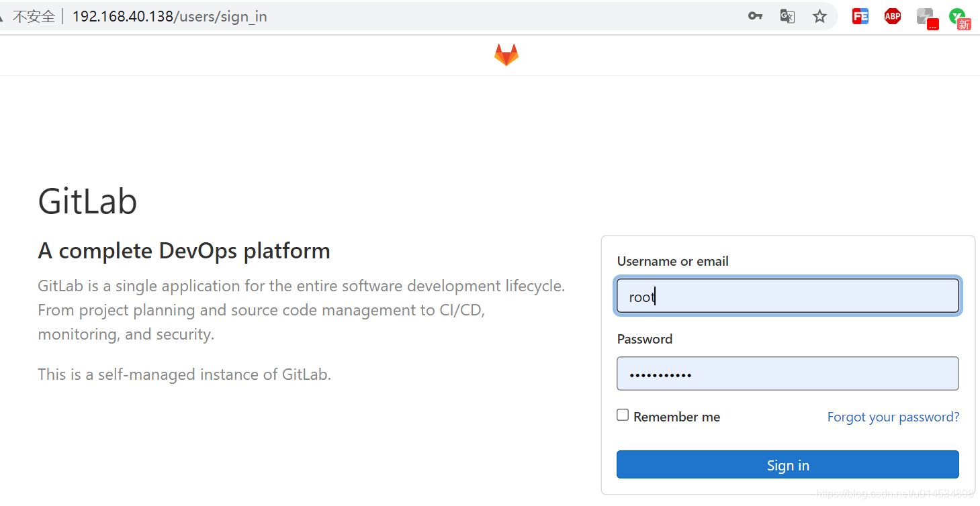Select the URL in the address bar

click(x=169, y=17)
